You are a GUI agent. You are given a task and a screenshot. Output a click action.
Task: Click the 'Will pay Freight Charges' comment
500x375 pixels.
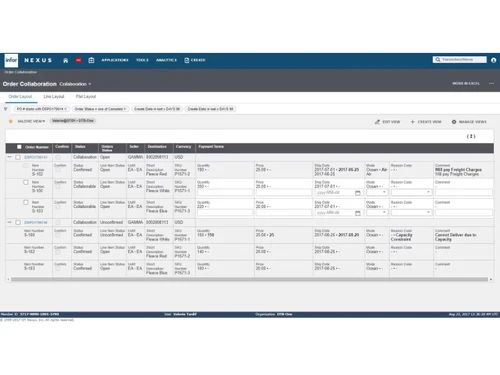coord(458,170)
